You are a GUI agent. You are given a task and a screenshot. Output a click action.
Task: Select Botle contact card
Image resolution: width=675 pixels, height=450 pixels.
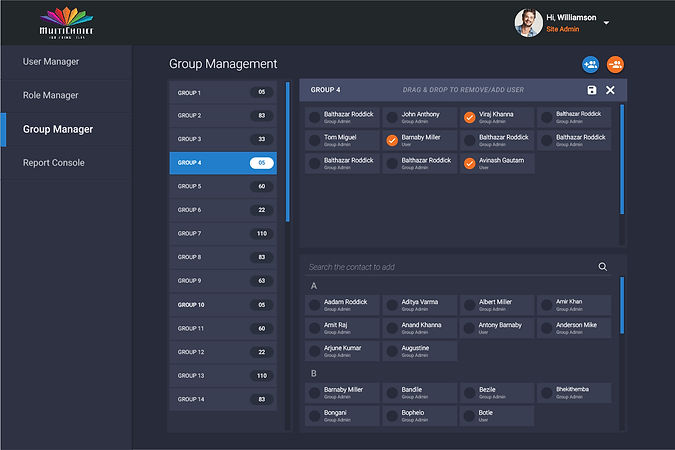pos(497,416)
